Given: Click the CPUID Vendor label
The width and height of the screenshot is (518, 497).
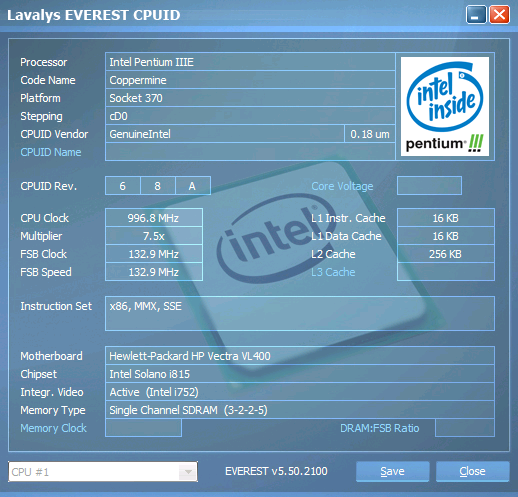Looking at the screenshot, I should (x=54, y=134).
